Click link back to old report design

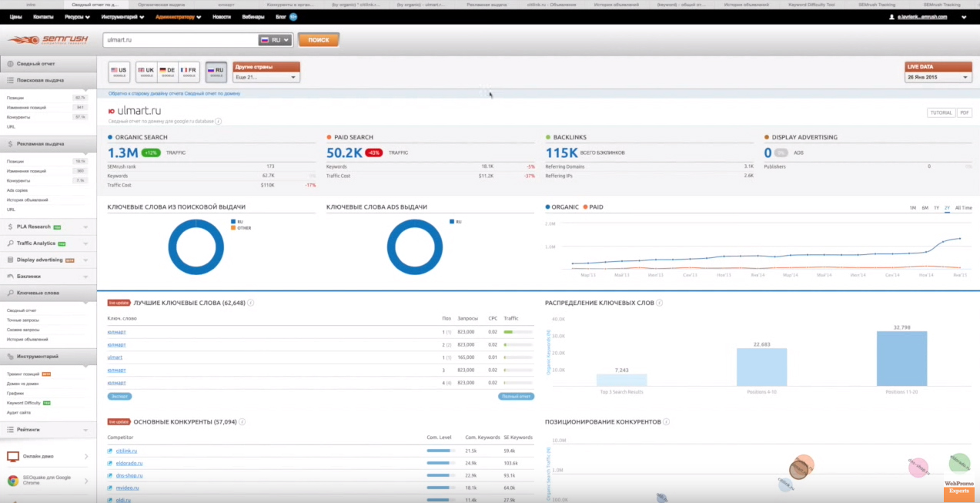pos(174,93)
